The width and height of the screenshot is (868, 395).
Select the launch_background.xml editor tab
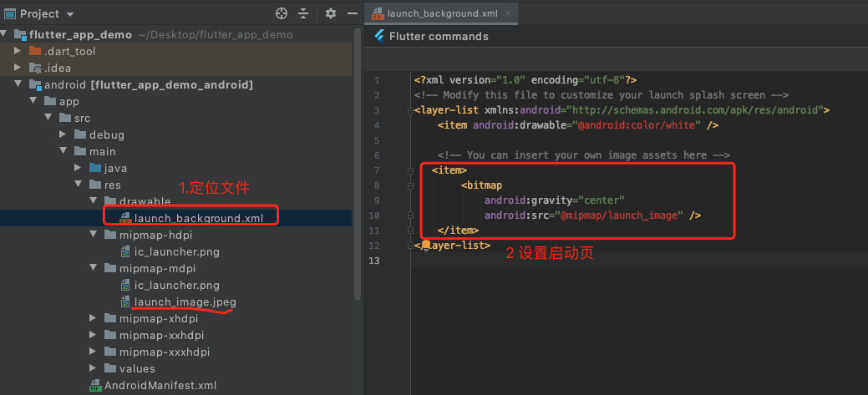[441, 14]
